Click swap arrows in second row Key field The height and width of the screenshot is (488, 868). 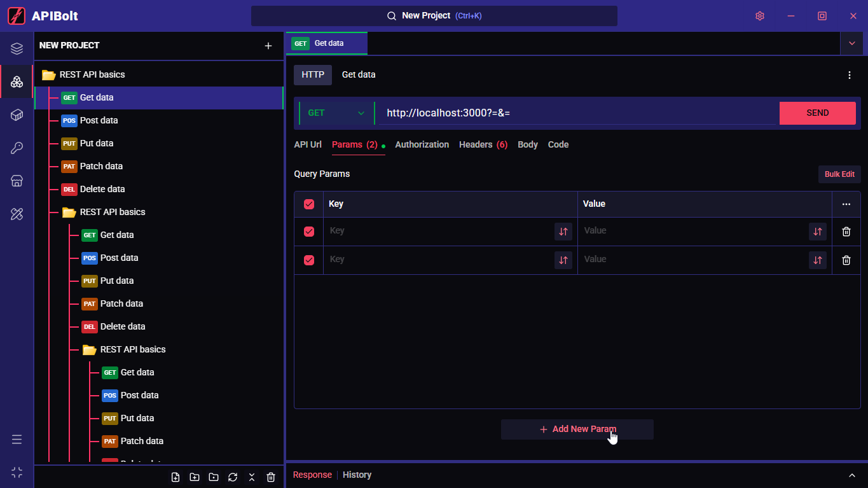coord(563,260)
